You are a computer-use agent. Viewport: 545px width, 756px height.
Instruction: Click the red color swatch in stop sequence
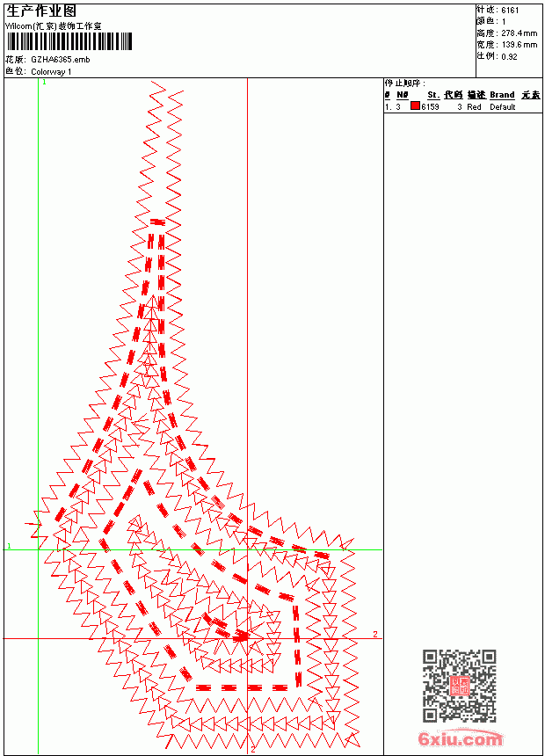tap(415, 106)
